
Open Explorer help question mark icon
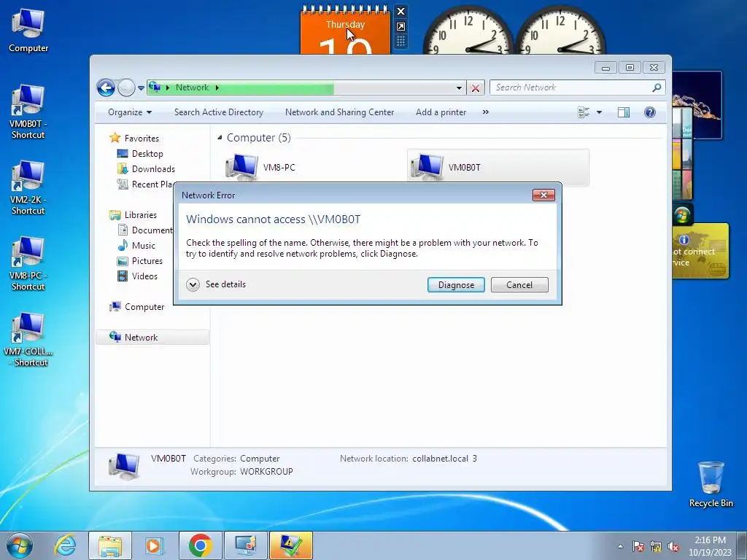650,112
